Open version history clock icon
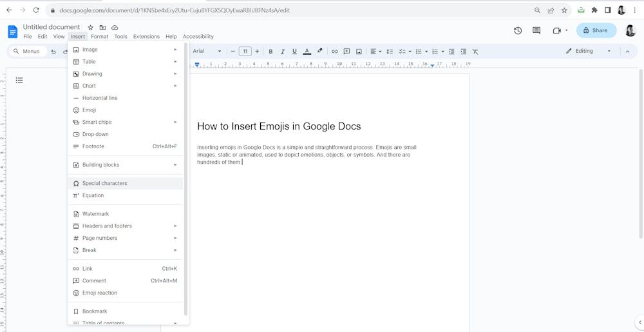644x332 pixels. coord(518,30)
